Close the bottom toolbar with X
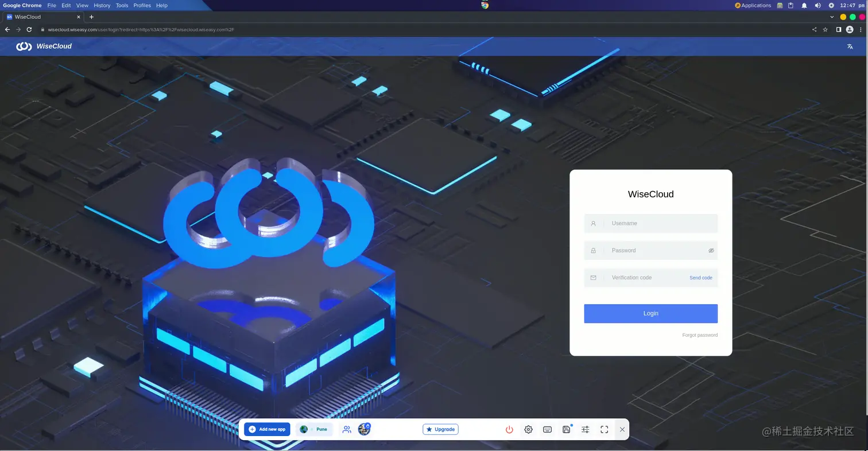 tap(622, 429)
